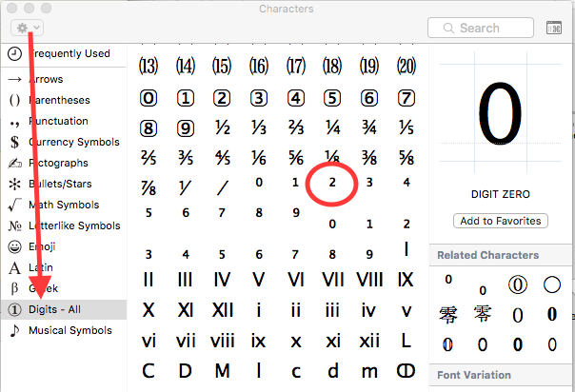The height and width of the screenshot is (392, 575).
Task: Choose the boxed digit 9 character
Action: click(x=186, y=128)
